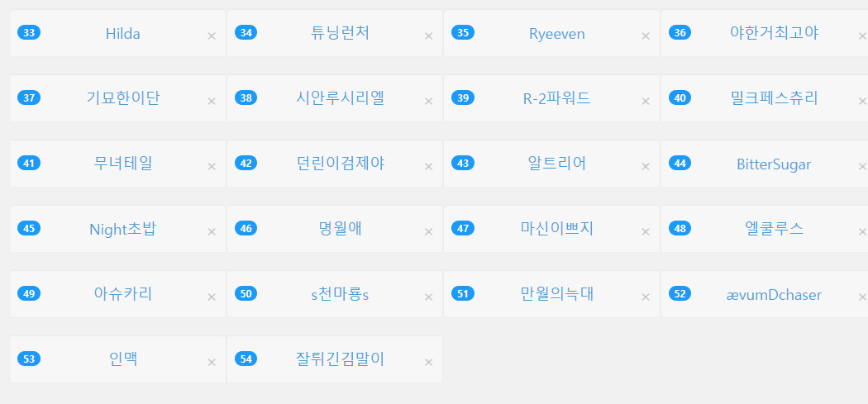
Task: Click the X icon next to 알트리어
Action: point(646,167)
